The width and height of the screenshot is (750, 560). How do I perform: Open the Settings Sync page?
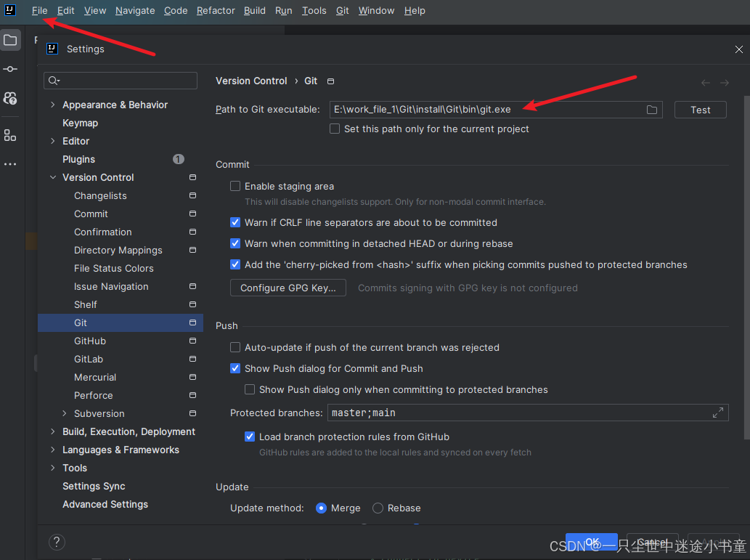(x=94, y=487)
